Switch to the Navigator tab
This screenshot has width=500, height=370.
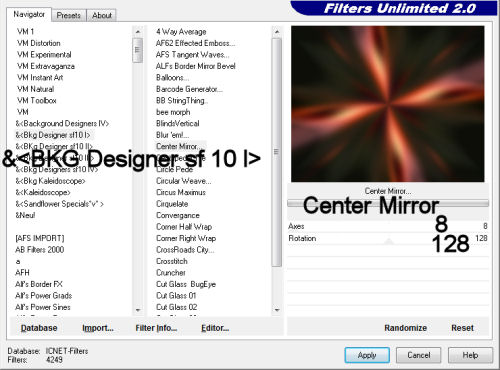pos(29,14)
